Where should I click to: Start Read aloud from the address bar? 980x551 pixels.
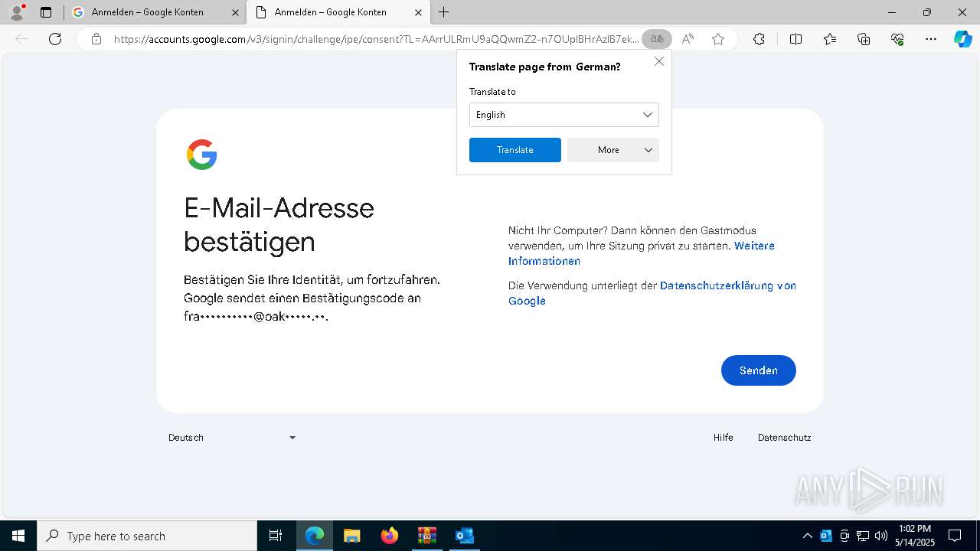(x=688, y=39)
